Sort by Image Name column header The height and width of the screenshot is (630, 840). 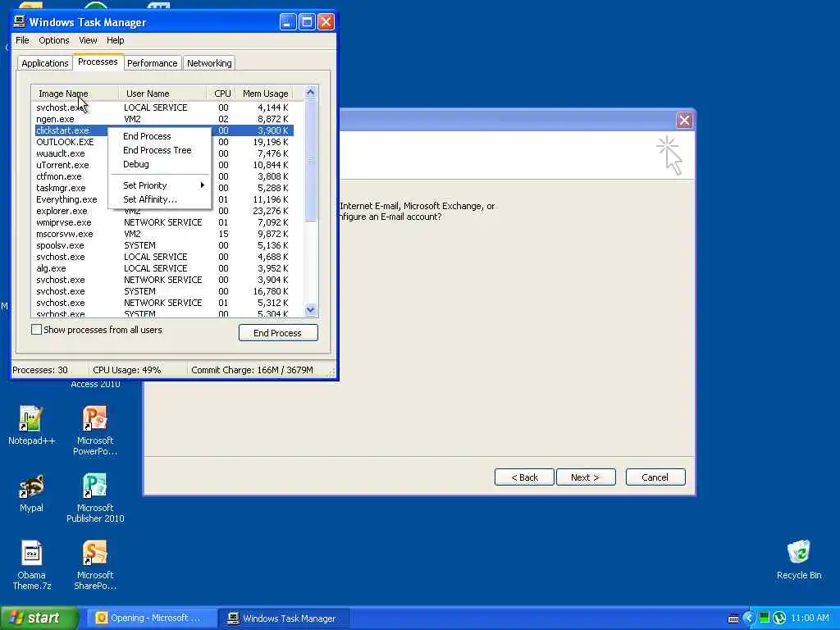click(x=75, y=94)
